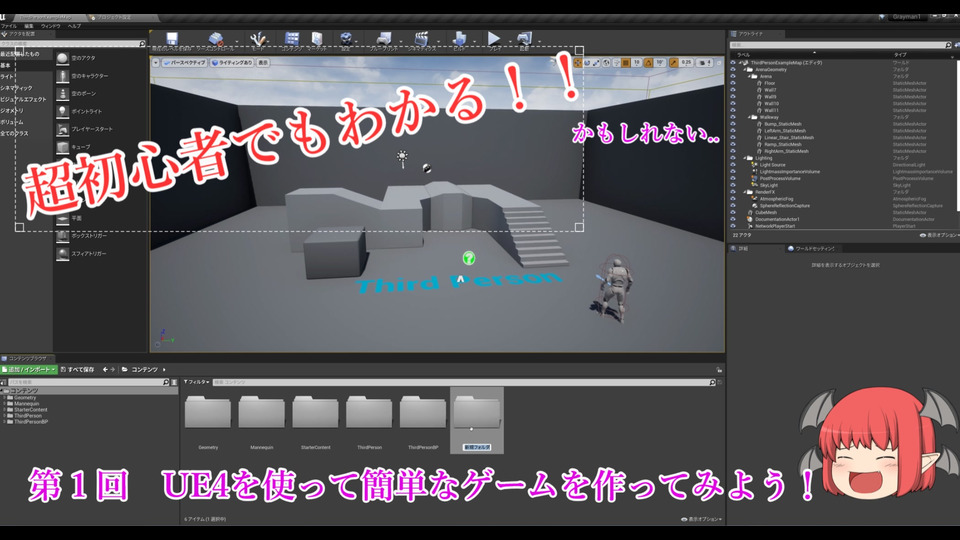Screen dimensions: 960x540
Task: Open grid snap value 10 dropdown
Action: [x=637, y=62]
